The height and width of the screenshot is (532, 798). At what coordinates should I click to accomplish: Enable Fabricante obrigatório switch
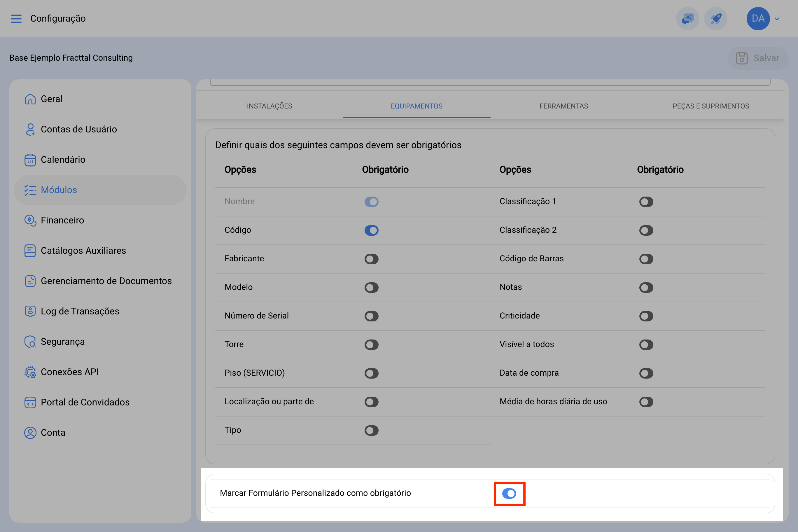[x=372, y=259]
